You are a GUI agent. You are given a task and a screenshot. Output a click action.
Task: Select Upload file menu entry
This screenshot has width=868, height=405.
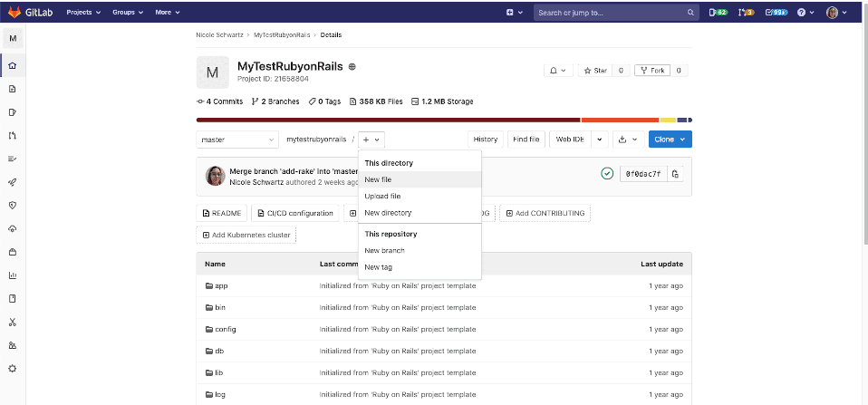coord(382,196)
